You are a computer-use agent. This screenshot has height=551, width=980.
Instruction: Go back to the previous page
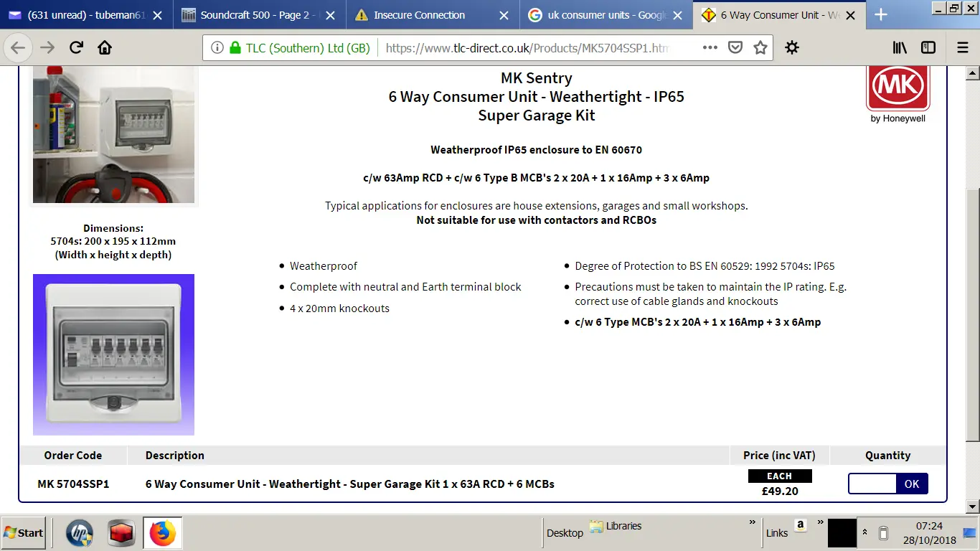pos(18,48)
